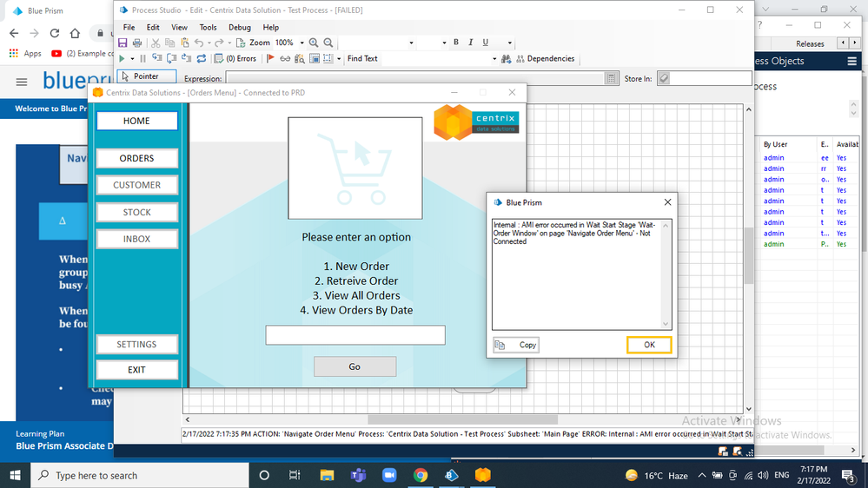The width and height of the screenshot is (868, 488).
Task: Click Centrix app icon on Windows taskbar
Action: click(x=483, y=475)
